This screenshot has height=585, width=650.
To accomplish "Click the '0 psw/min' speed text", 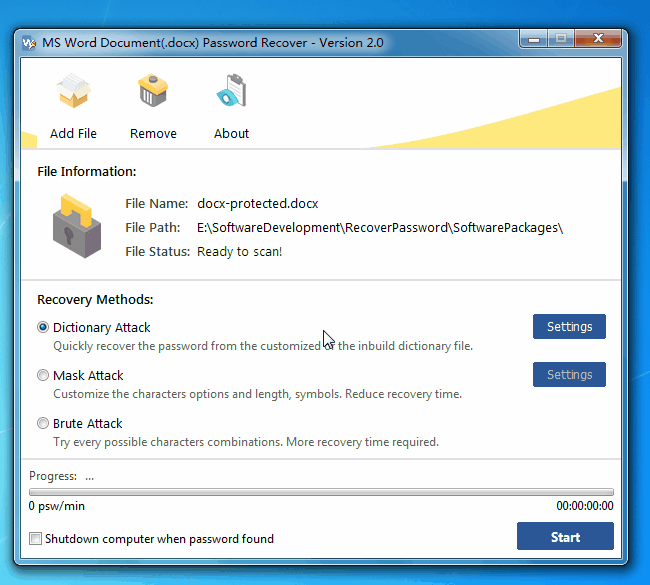I will click(x=57, y=506).
